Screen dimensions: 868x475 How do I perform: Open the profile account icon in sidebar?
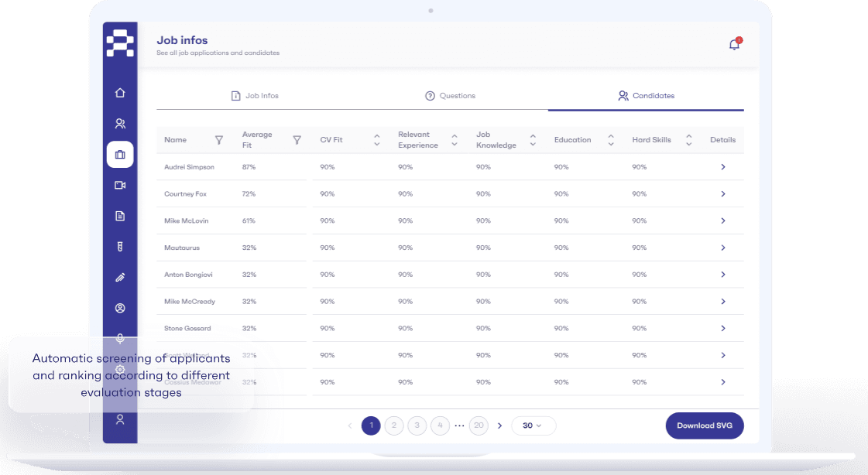pos(120,308)
